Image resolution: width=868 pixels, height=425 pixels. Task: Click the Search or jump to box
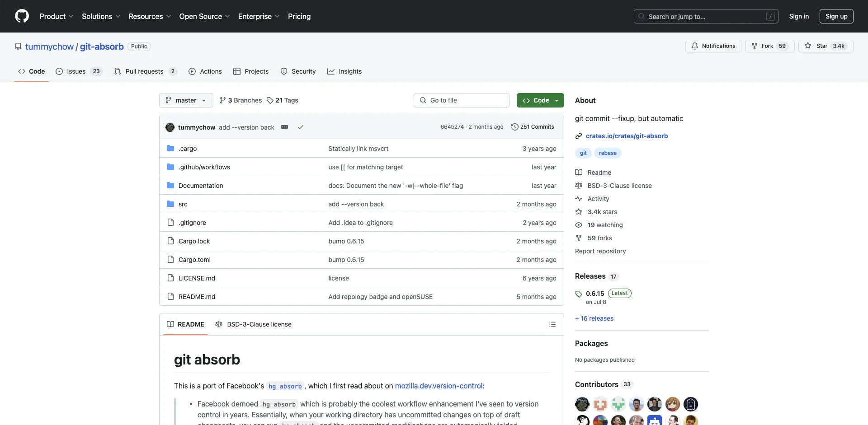tap(706, 16)
